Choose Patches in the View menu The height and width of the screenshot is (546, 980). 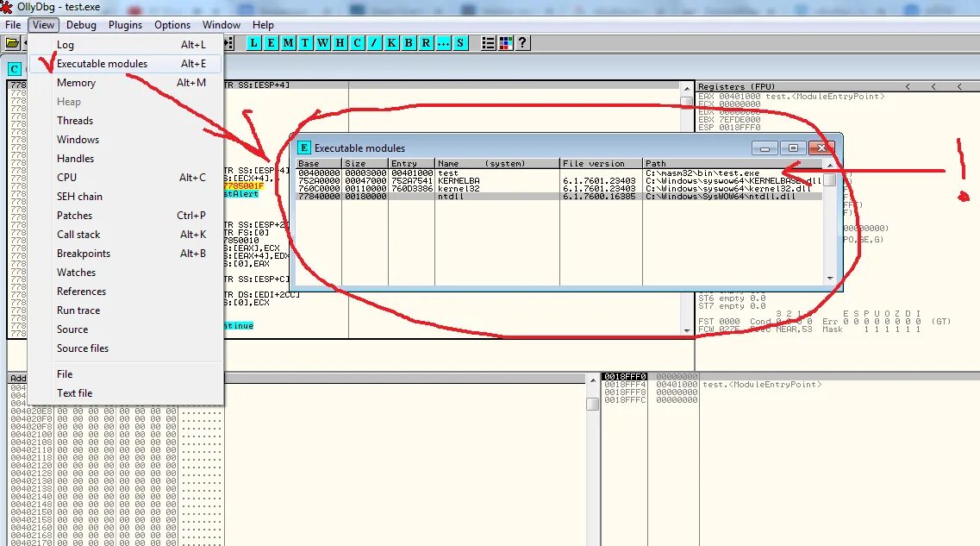coord(126,215)
